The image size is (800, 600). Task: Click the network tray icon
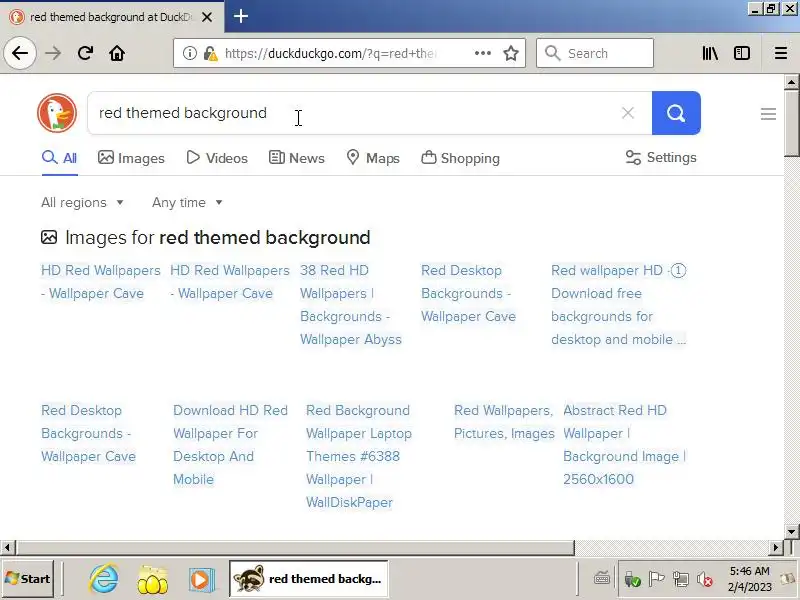click(x=680, y=579)
